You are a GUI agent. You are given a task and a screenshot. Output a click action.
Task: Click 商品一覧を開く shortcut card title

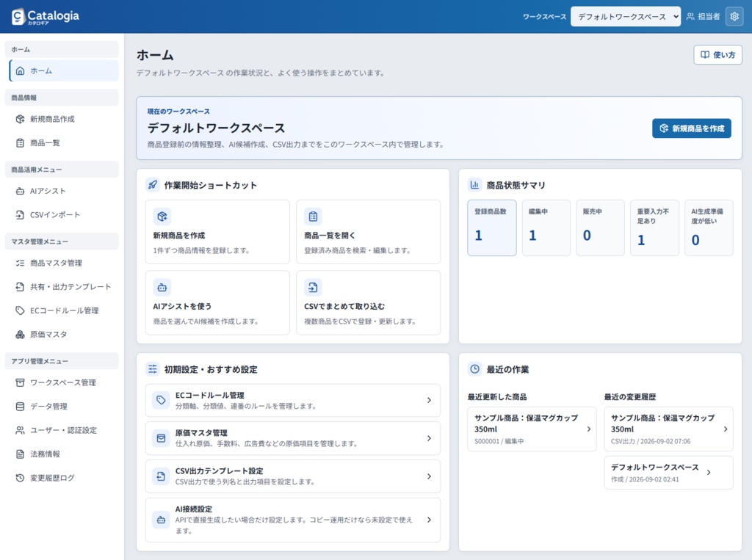pos(330,236)
